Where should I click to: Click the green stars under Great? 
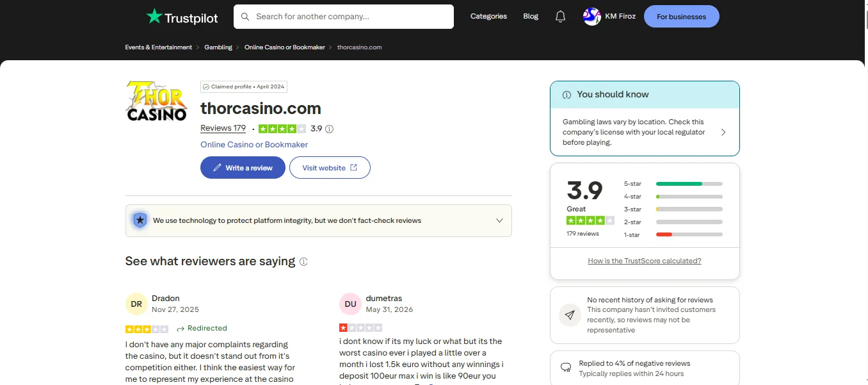point(590,220)
